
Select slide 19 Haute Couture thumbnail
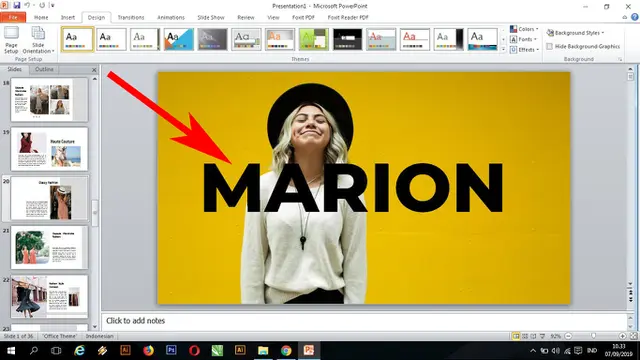tap(49, 149)
